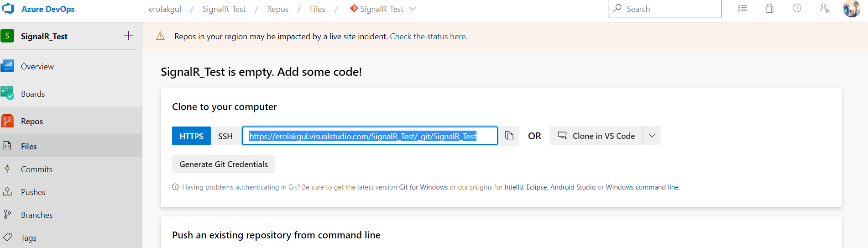The width and height of the screenshot is (868, 248).
Task: Go to Branches in the sidebar
Action: tap(37, 215)
